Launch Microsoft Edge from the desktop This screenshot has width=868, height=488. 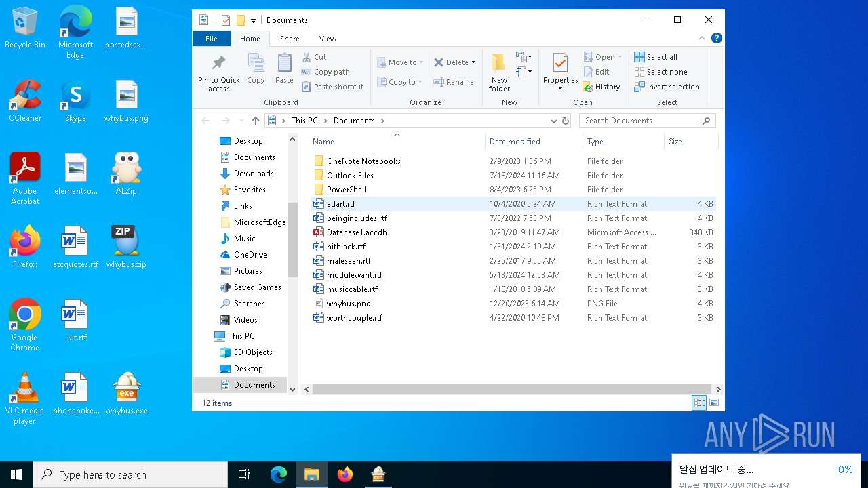(x=75, y=33)
